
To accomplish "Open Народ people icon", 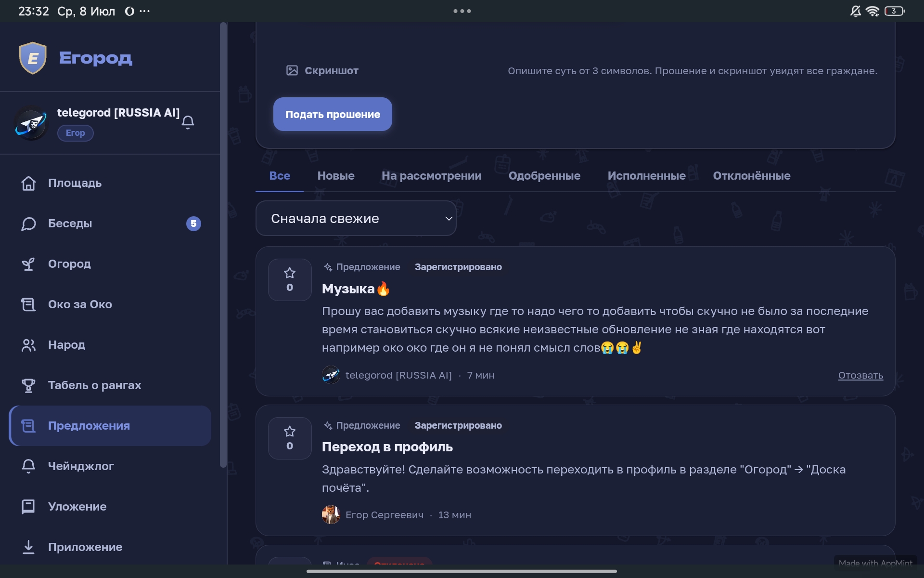I will 28,345.
